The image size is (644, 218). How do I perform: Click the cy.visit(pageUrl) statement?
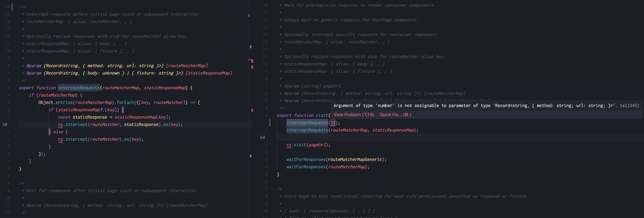(308, 145)
